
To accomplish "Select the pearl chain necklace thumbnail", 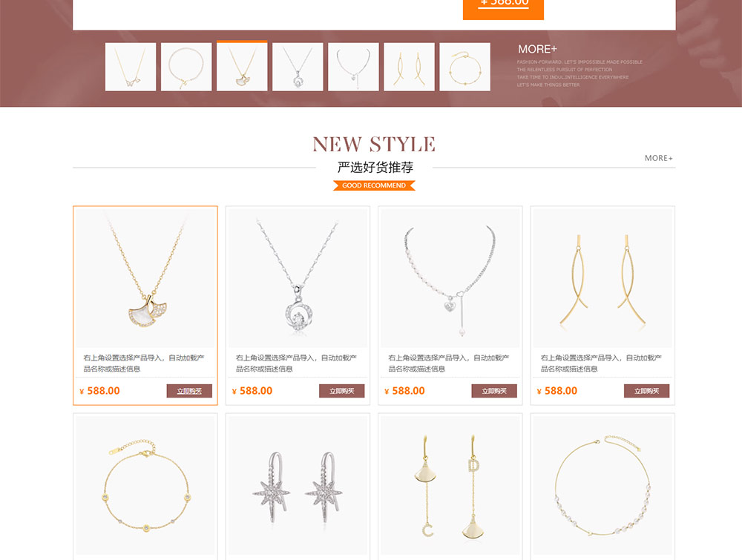I will click(x=353, y=67).
